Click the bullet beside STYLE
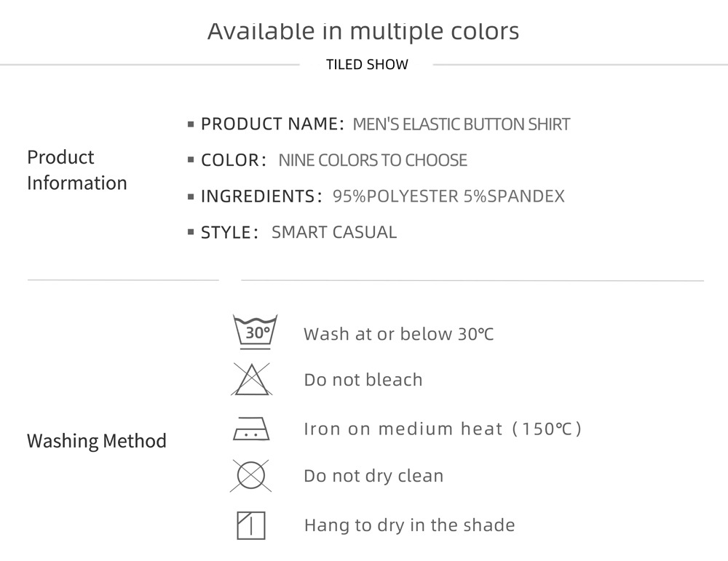The height and width of the screenshot is (561, 728). point(191,234)
